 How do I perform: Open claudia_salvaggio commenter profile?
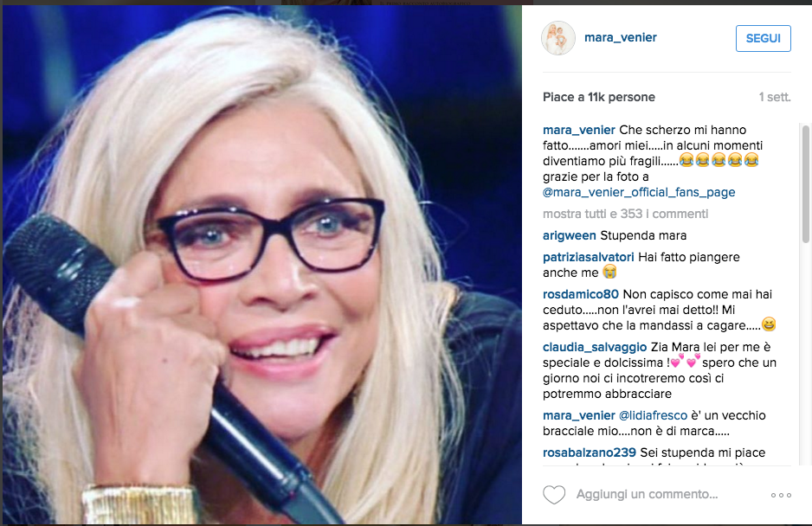tap(595, 348)
